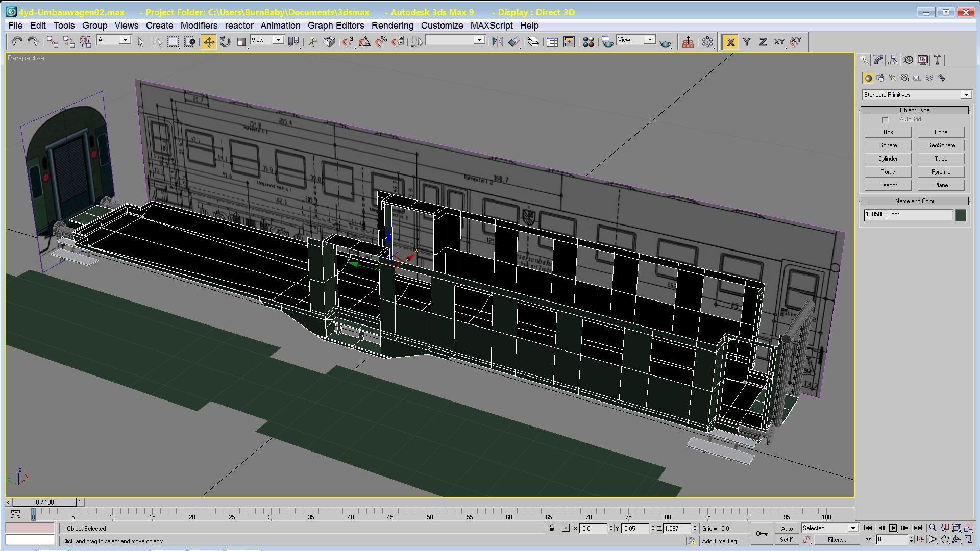This screenshot has height=551, width=980.
Task: Click the Key Filters button
Action: point(837,540)
